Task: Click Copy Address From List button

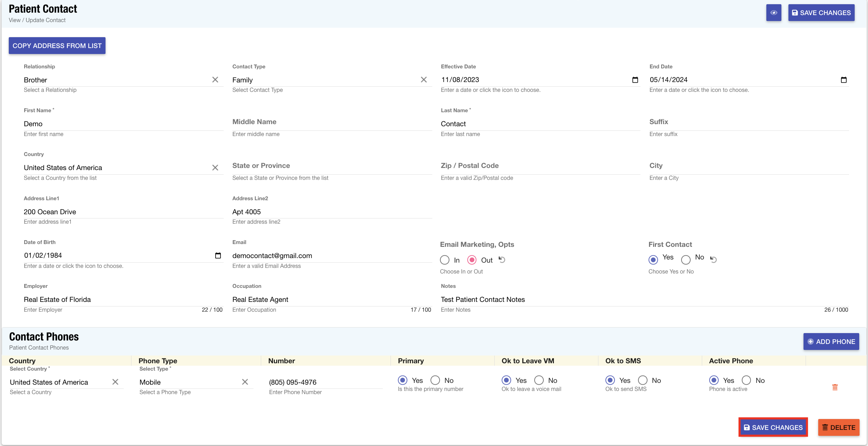Action: pyautogui.click(x=57, y=46)
